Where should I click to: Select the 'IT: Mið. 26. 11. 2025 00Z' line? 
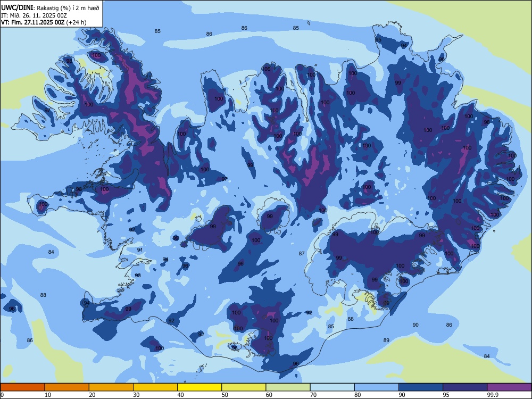[34, 15]
